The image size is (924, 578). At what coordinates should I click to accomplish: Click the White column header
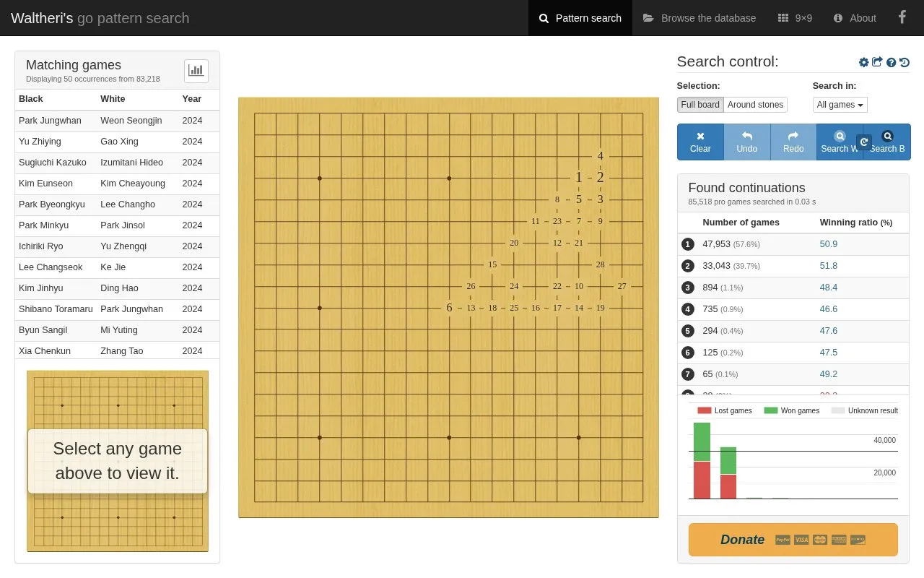pos(113,99)
